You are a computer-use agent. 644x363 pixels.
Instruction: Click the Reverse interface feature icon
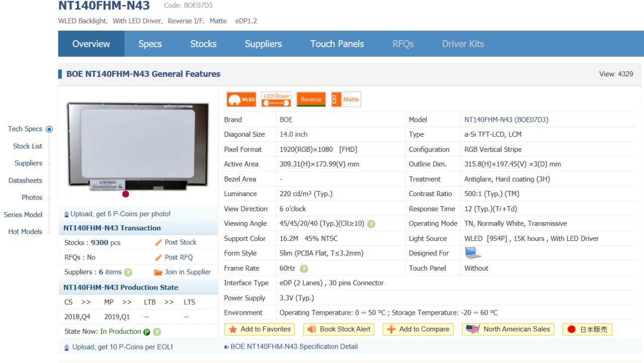click(311, 99)
